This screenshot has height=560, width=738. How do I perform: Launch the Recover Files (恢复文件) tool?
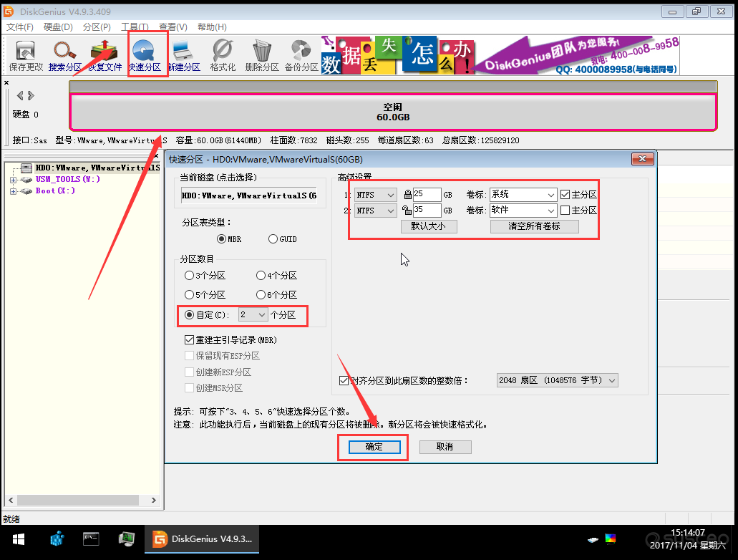105,56
